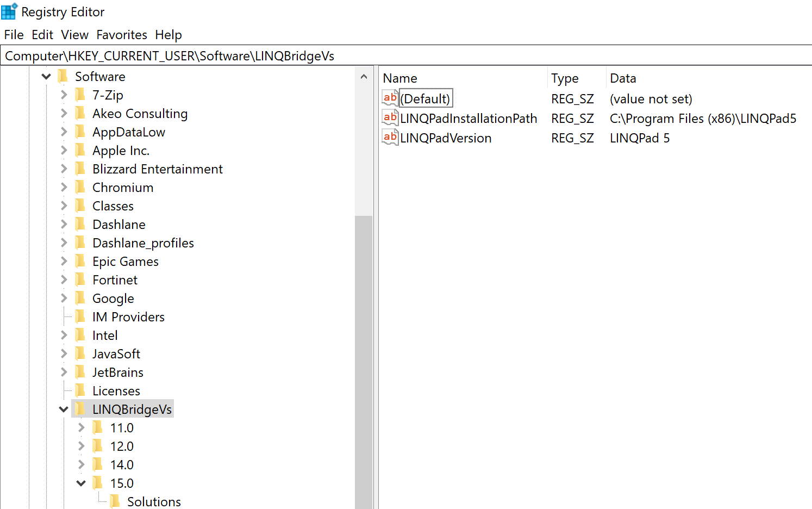Click the Apple Inc. folder icon

80,150
